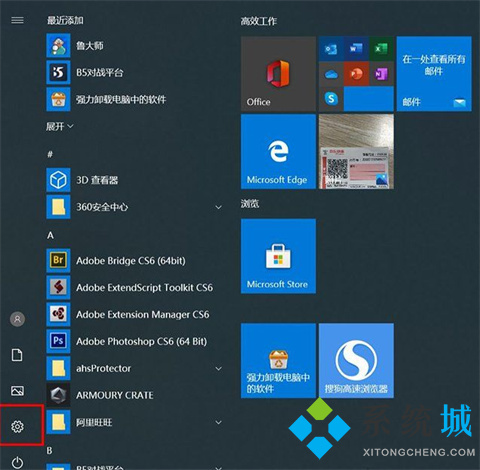Jump to letter index A
Image resolution: width=480 pixels, height=470 pixels.
pos(50,235)
